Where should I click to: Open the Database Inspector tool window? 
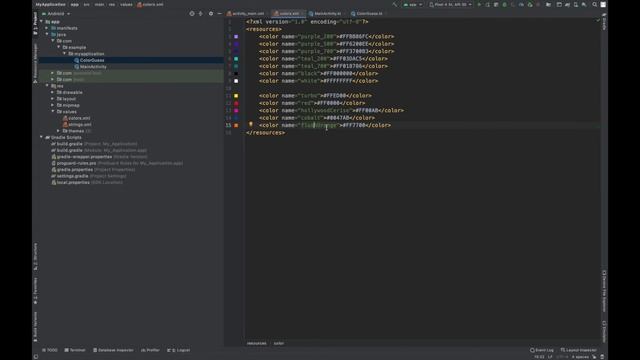coord(113,350)
